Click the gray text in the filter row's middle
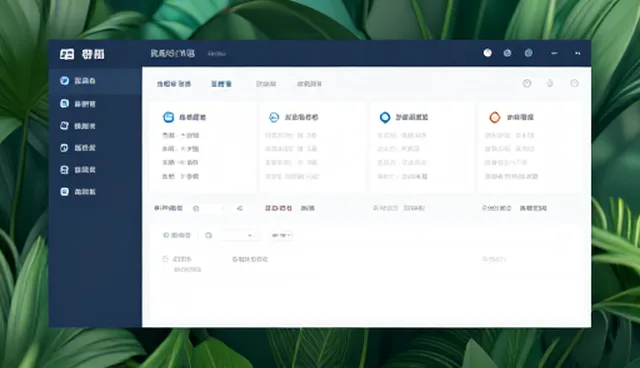The height and width of the screenshot is (368, 640). 399,208
